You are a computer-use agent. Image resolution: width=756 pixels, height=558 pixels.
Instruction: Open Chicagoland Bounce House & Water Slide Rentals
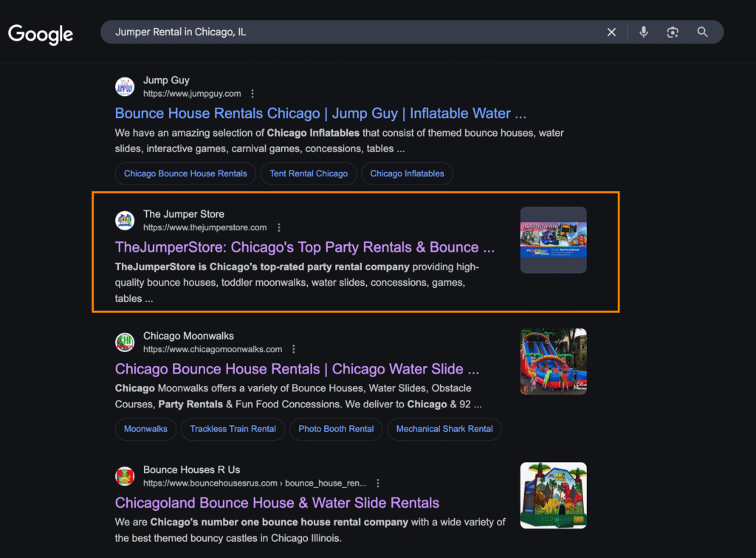click(x=278, y=503)
